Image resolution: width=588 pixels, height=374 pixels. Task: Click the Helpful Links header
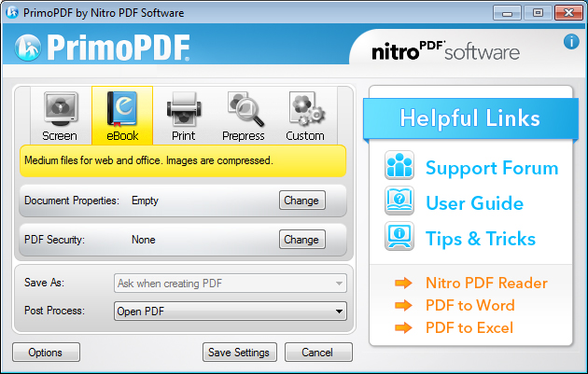pos(470,118)
